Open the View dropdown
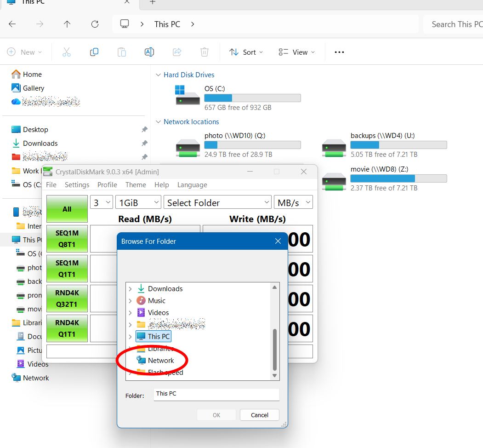 (x=296, y=52)
